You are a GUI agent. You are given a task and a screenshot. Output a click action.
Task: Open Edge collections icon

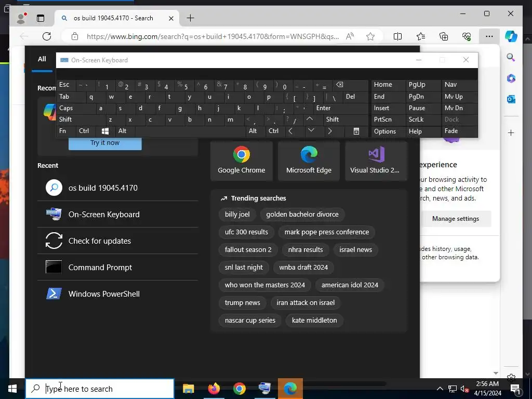coord(444,36)
